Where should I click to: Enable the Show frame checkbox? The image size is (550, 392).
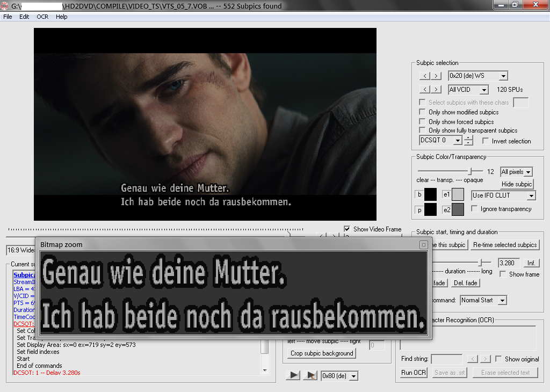coord(503,274)
